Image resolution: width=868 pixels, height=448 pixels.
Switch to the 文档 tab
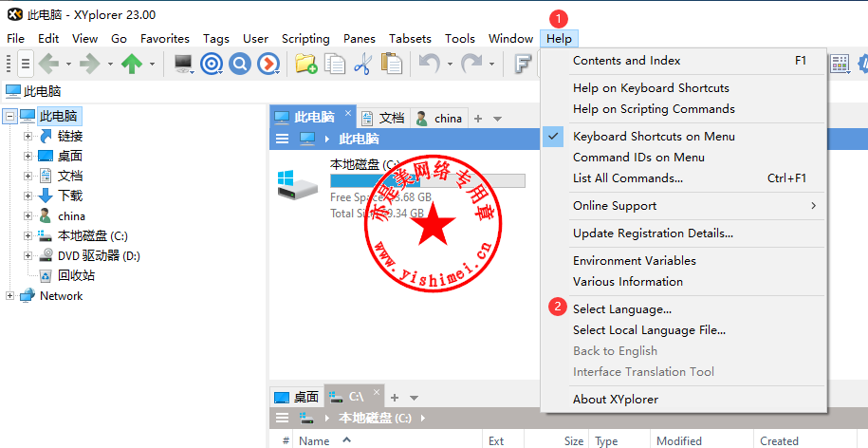point(383,118)
